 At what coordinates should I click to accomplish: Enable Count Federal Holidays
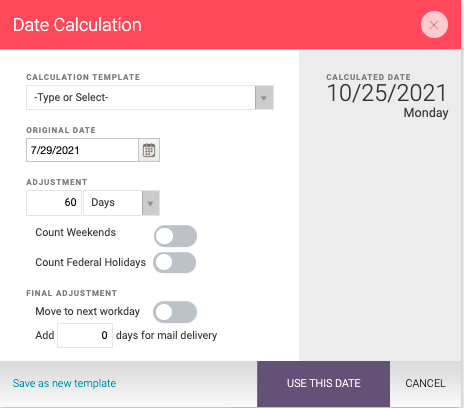click(x=175, y=263)
